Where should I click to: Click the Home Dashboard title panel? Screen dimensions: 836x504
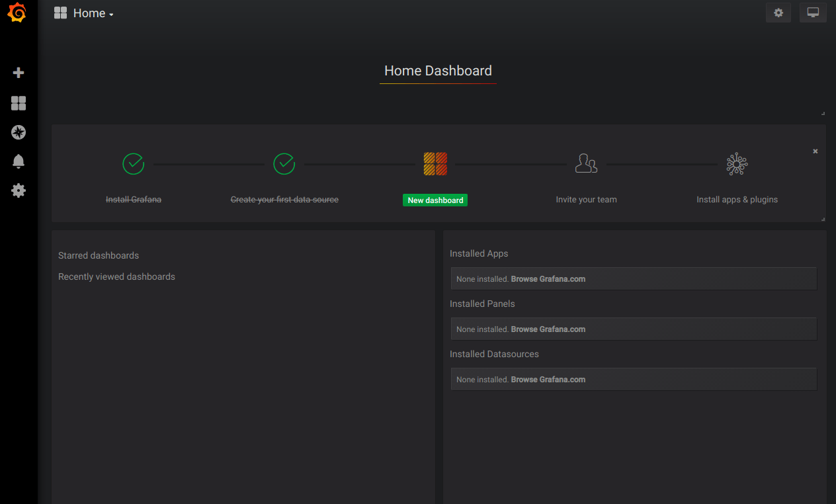coord(438,71)
